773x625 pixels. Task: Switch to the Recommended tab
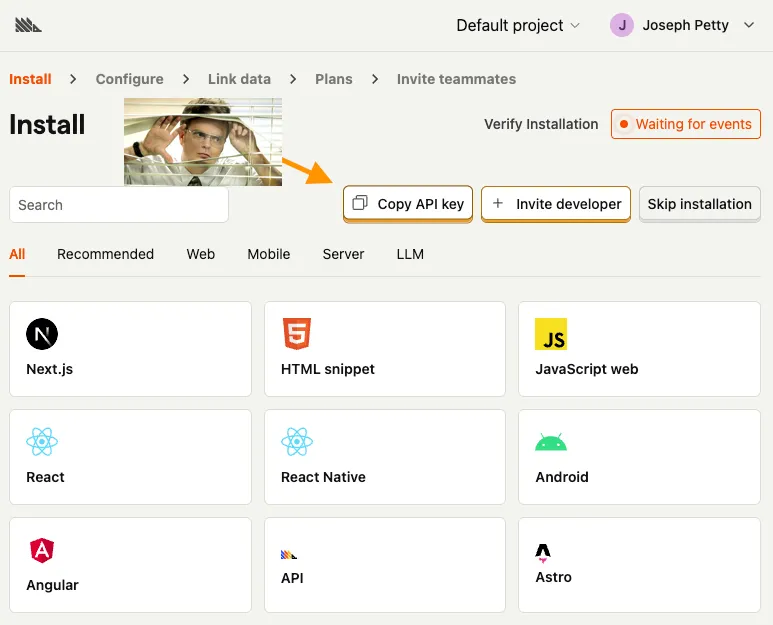tap(105, 254)
